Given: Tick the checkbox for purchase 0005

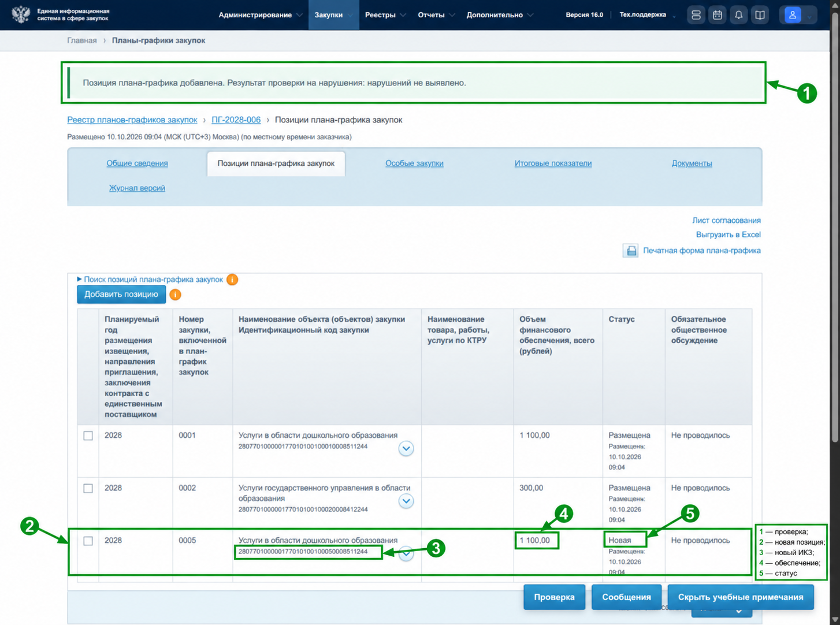Looking at the screenshot, I should [x=88, y=541].
